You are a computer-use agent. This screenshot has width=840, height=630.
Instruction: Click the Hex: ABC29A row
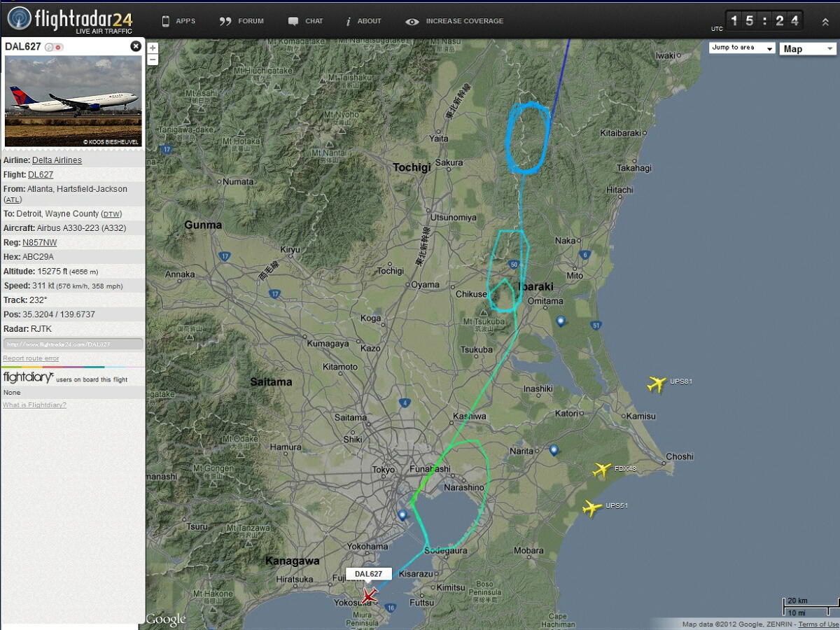tap(73, 257)
